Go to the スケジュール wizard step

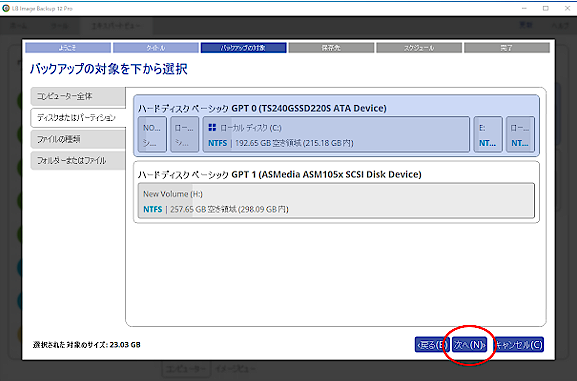point(419,48)
